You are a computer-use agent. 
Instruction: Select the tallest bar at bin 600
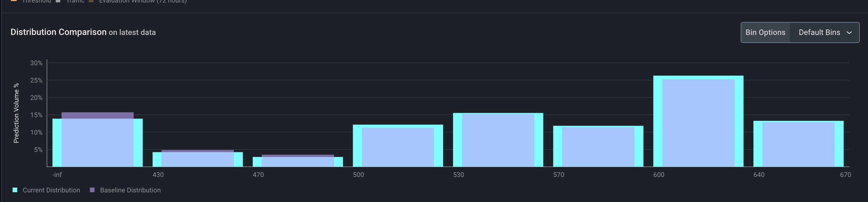(698, 121)
